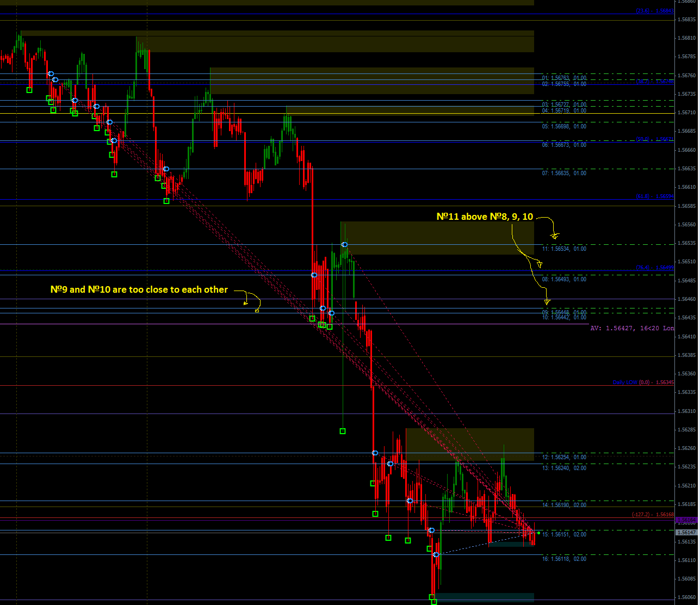Click price scale value 1.56060
This screenshot has width=700, height=605.
pyautogui.click(x=687, y=597)
